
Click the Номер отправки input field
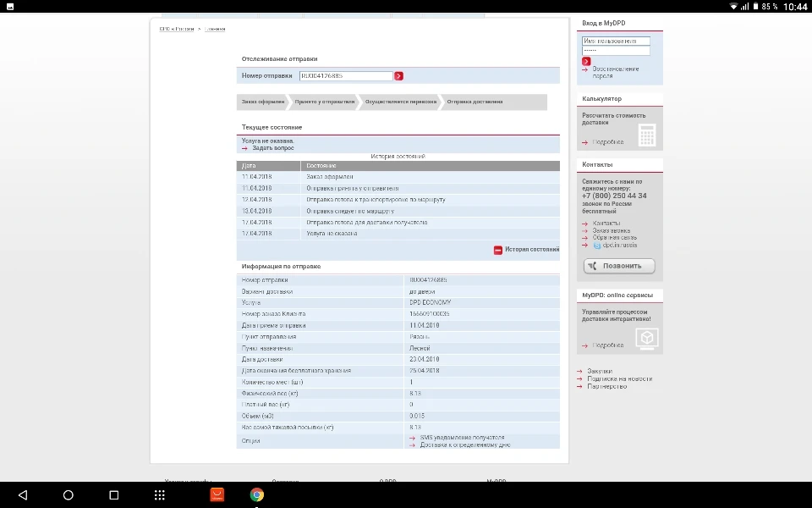click(x=346, y=75)
